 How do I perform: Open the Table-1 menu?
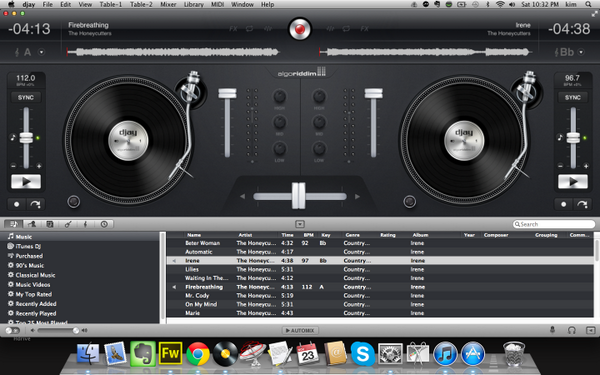point(111,5)
